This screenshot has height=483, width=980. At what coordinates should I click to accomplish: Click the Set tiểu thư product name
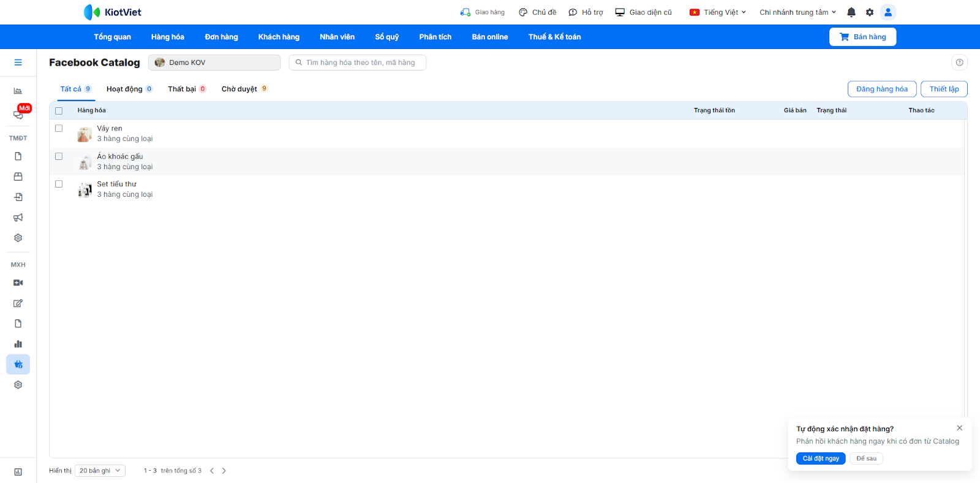click(x=117, y=184)
